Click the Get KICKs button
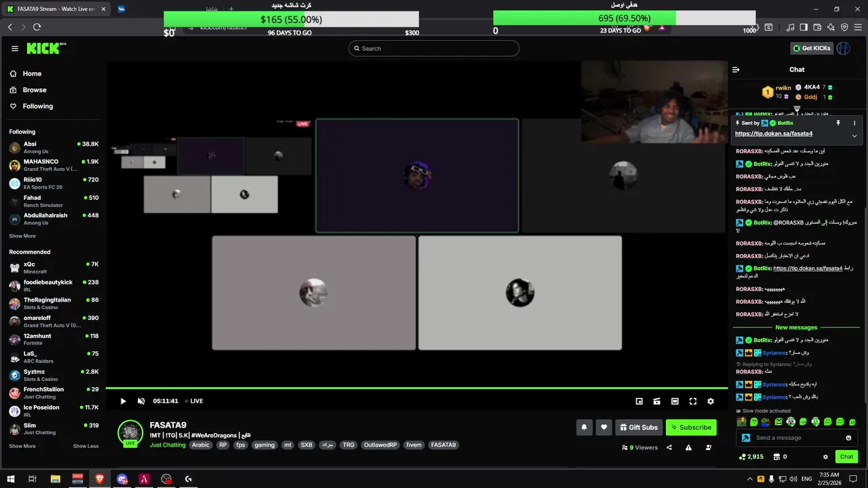The height and width of the screenshot is (488, 868). pos(811,48)
